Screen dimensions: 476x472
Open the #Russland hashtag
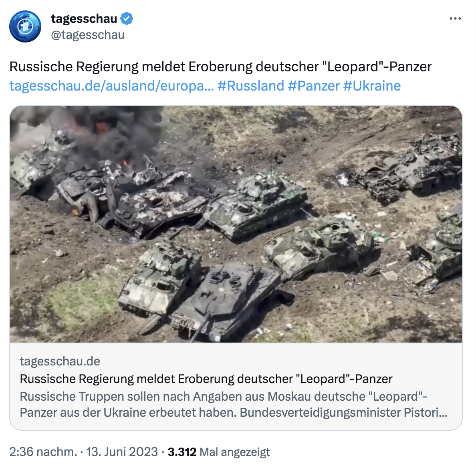pos(251,86)
